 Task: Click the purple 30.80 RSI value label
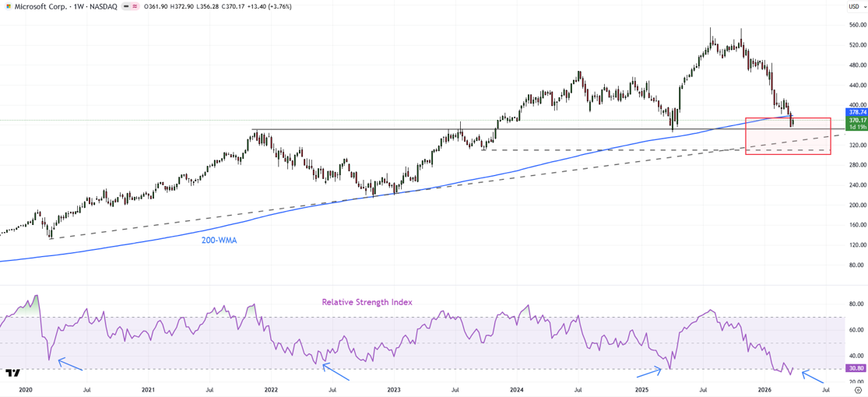tap(856, 368)
